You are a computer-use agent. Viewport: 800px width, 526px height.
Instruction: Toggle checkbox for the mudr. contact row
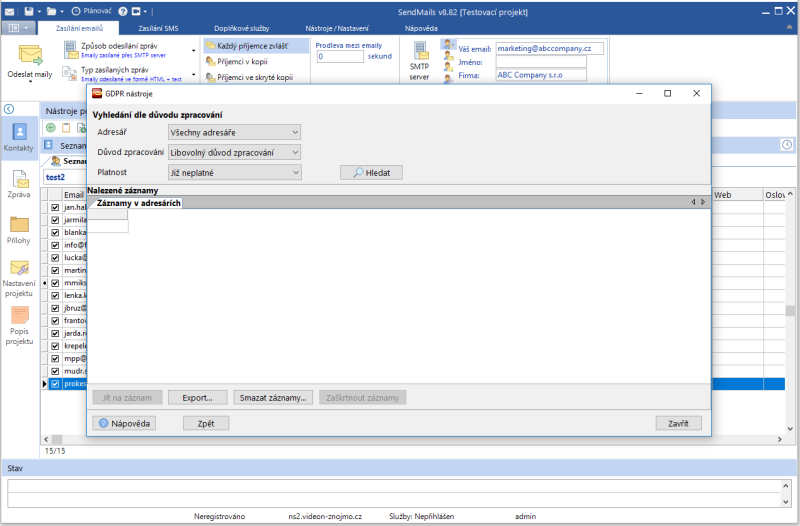[56, 370]
